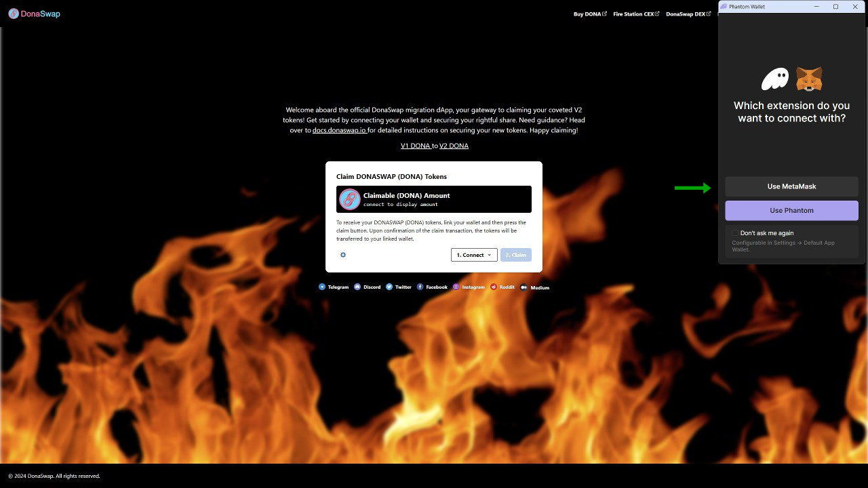Click the V1 DONA link

[415, 146]
